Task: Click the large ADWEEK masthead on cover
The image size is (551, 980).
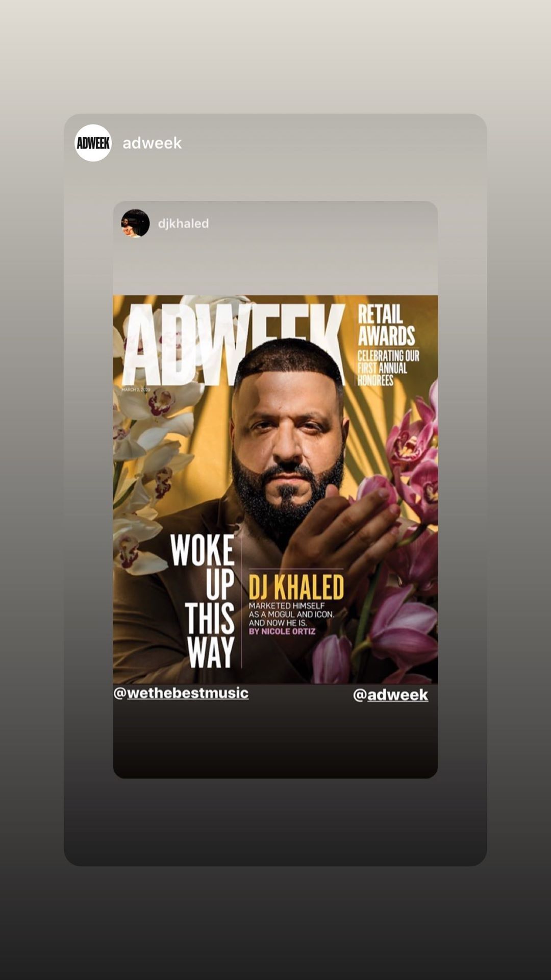Action: pyautogui.click(x=233, y=345)
